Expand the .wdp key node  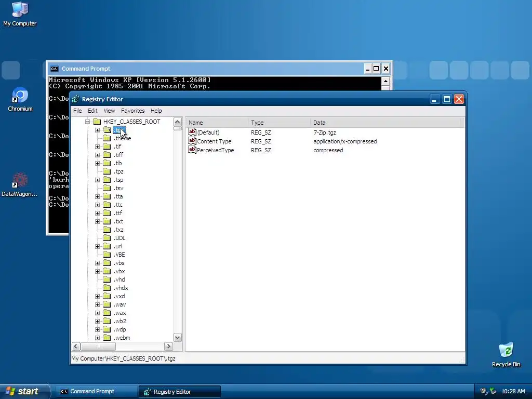(x=97, y=329)
